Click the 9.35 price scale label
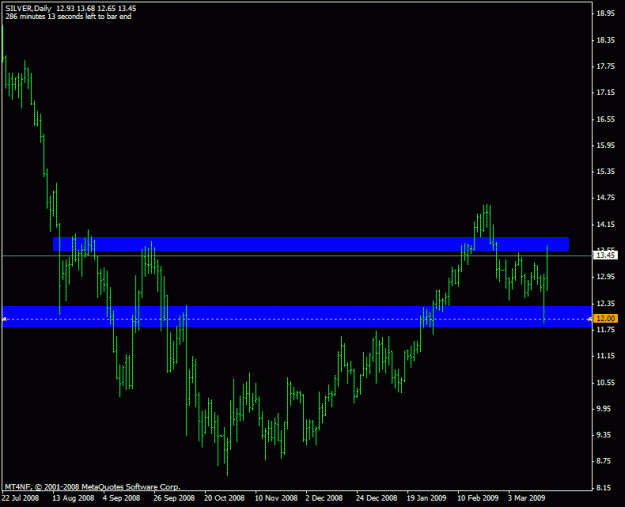The width and height of the screenshot is (625, 507). (x=605, y=435)
